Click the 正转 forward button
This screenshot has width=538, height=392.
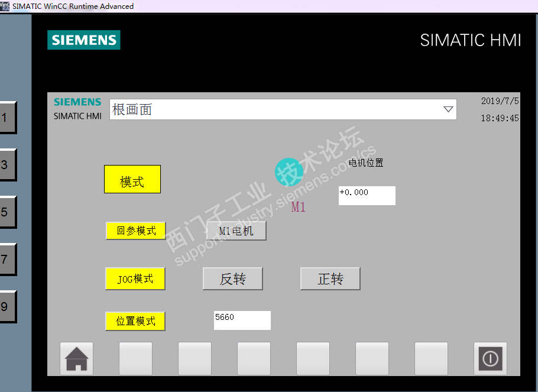pos(330,278)
